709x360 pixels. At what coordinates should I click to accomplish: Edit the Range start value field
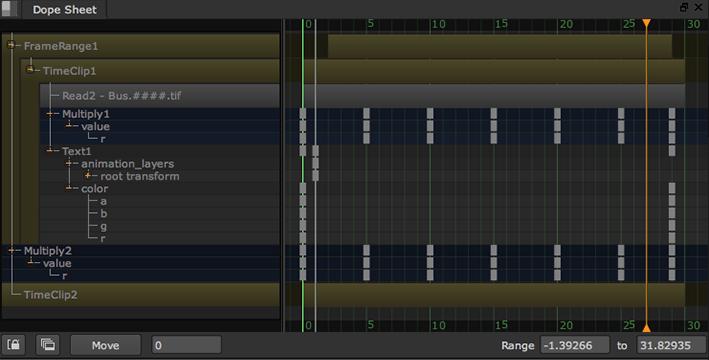tap(575, 345)
